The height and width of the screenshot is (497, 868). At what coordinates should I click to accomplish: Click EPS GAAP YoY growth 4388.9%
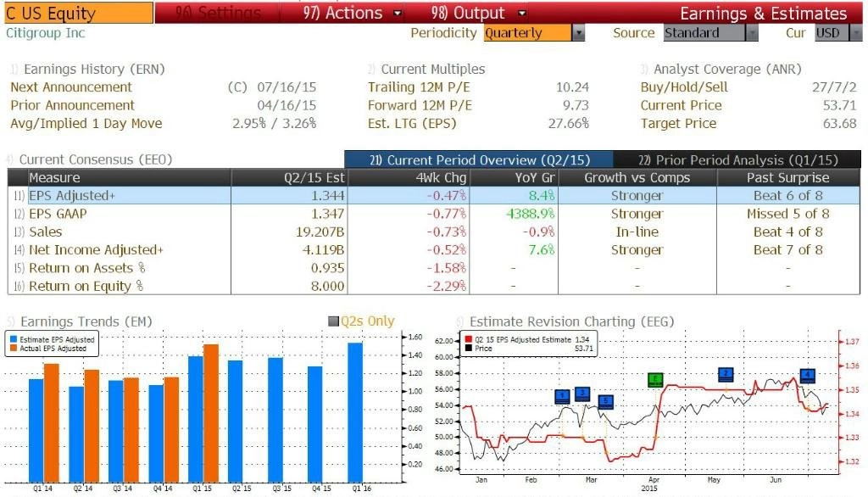531,214
